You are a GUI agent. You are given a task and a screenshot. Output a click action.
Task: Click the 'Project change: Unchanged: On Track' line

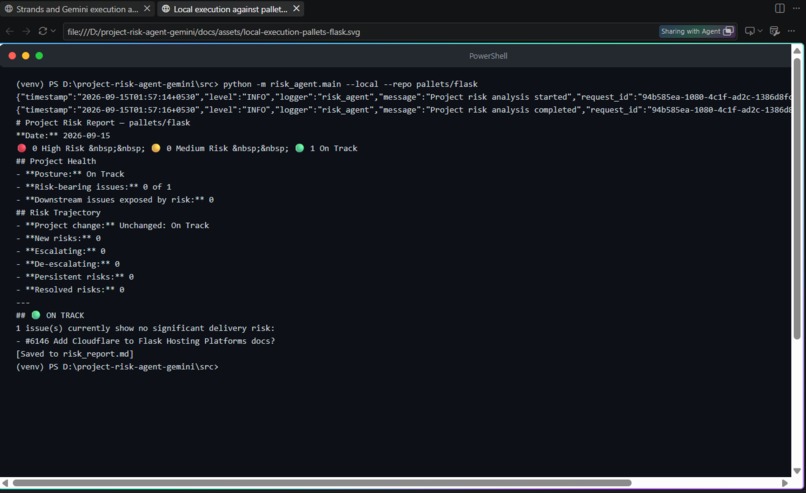(x=113, y=225)
